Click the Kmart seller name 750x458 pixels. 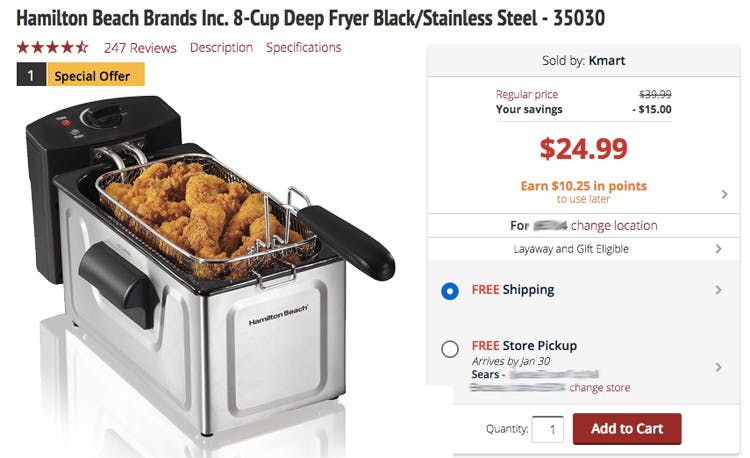(607, 61)
